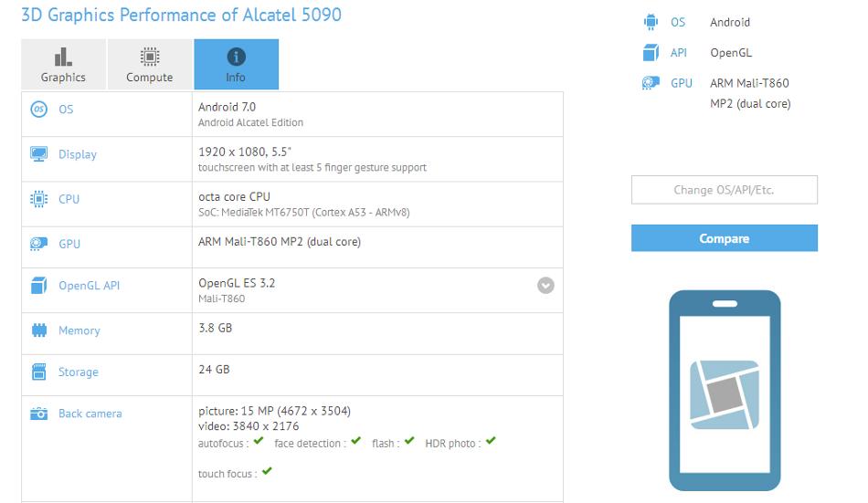
Task: Click the API cube icon in sidebar
Action: 651,53
